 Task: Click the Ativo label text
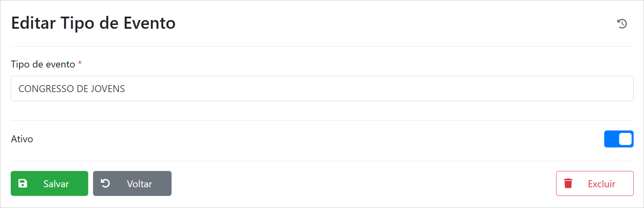tap(22, 139)
